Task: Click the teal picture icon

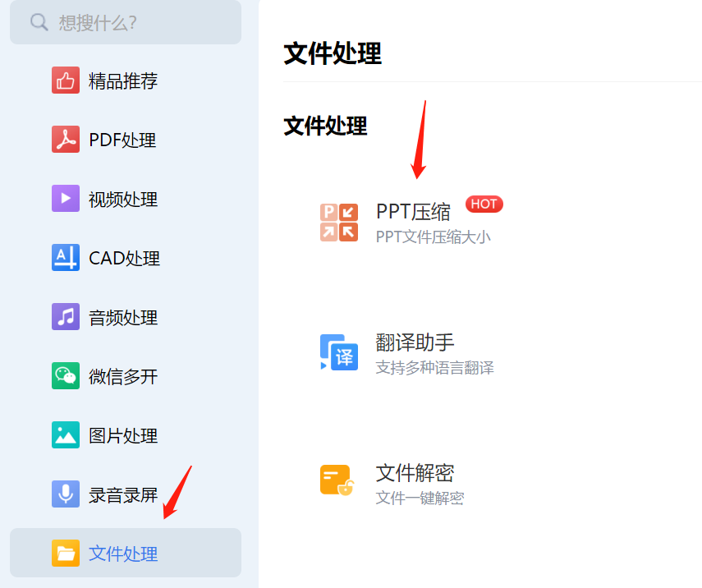Action: (66, 435)
